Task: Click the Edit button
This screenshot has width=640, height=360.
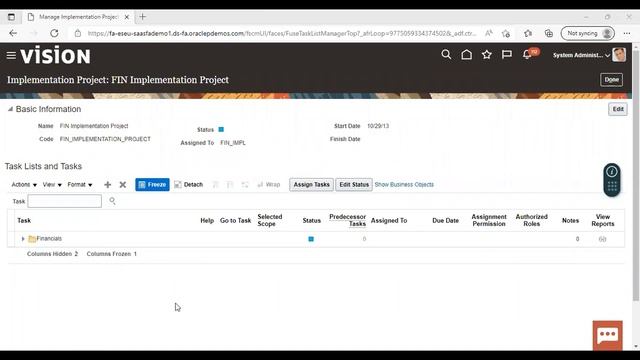Action: pos(618,109)
